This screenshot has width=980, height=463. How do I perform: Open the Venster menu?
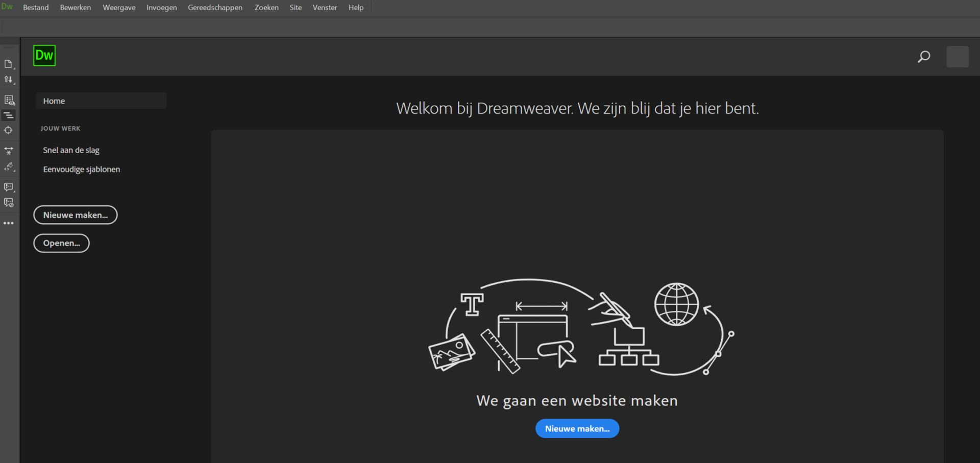point(325,7)
